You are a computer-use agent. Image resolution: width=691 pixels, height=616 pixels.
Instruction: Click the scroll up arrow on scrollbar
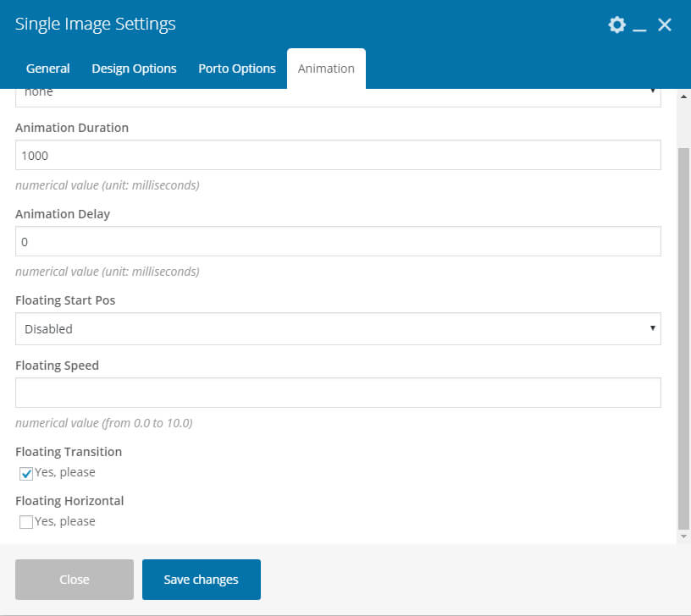point(684,96)
